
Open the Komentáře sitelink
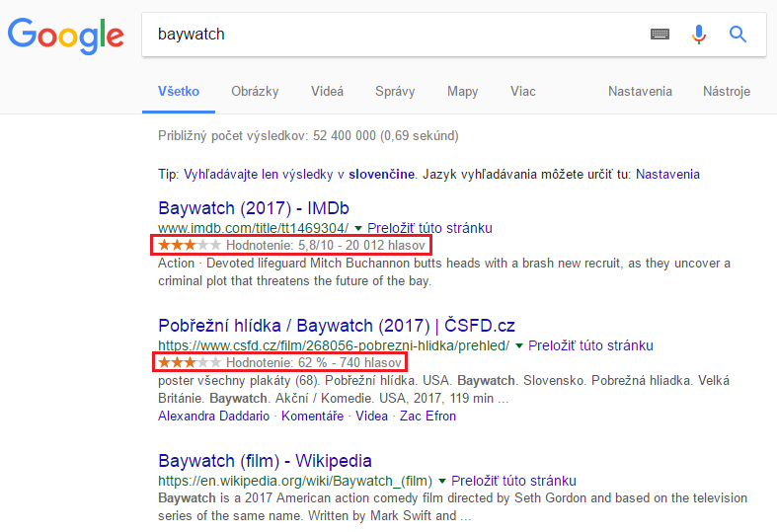point(312,417)
